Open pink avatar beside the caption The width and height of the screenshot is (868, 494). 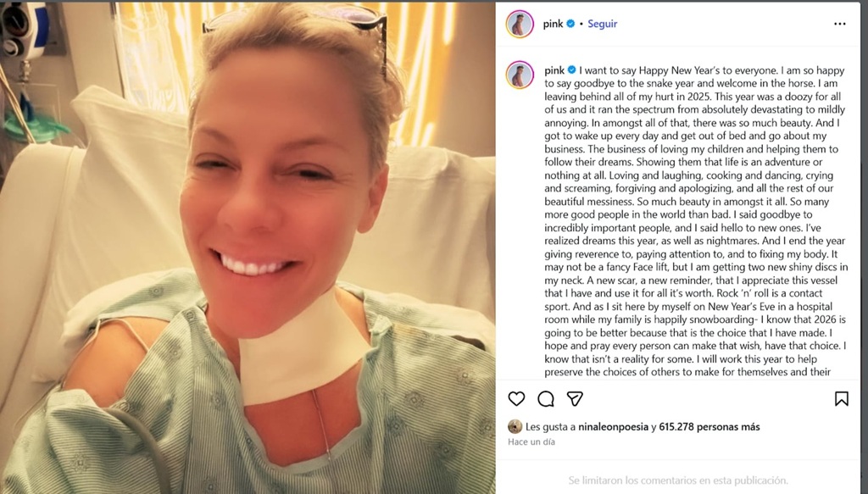coord(520,75)
